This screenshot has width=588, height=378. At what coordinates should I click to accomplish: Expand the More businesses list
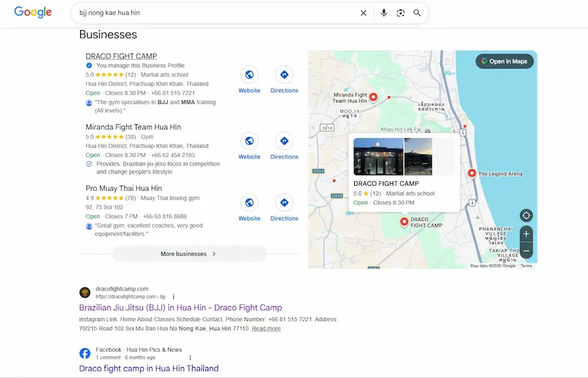click(189, 254)
